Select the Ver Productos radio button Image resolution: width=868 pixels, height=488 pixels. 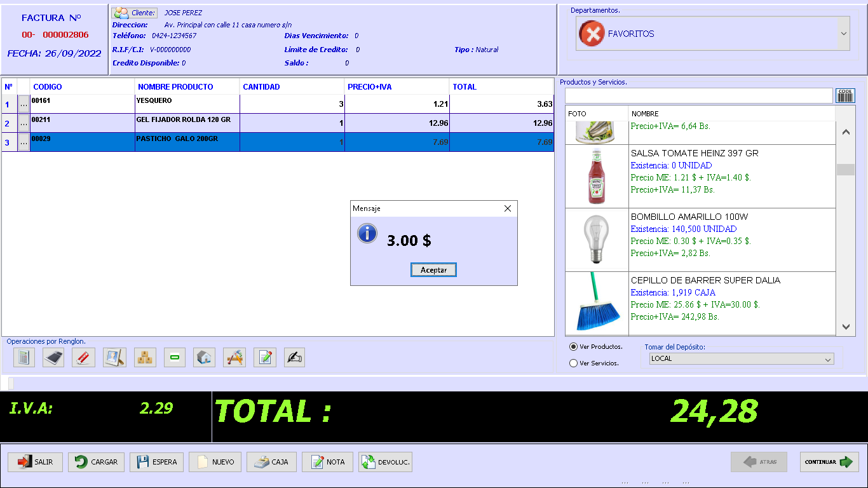pos(574,347)
